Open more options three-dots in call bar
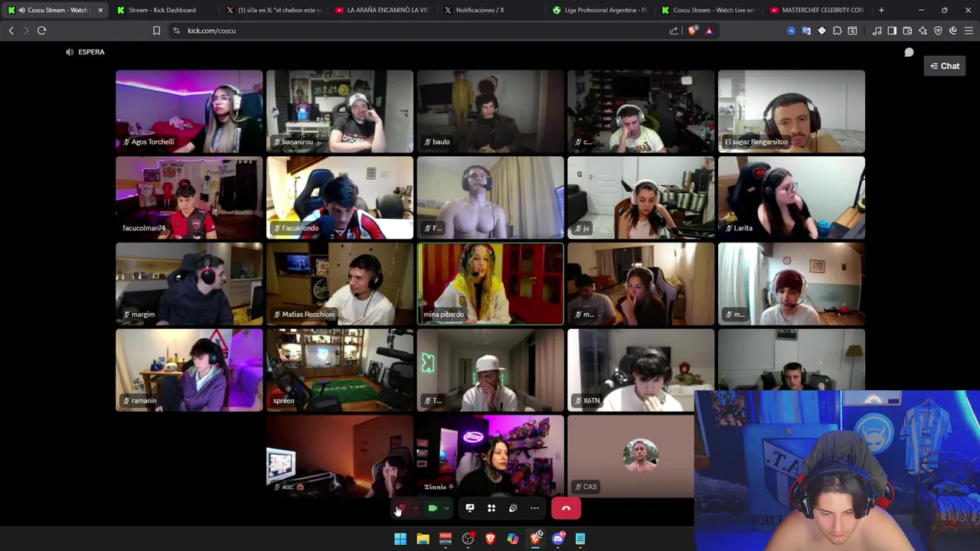 [x=534, y=508]
